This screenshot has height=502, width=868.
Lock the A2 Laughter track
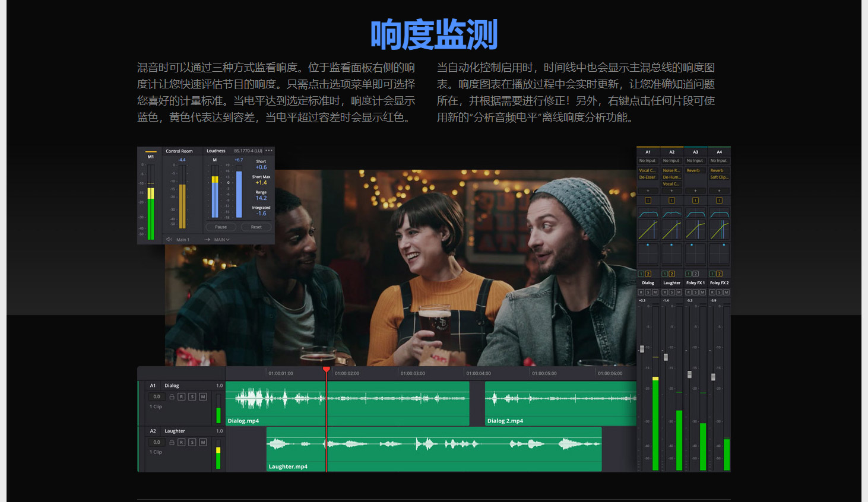172,443
